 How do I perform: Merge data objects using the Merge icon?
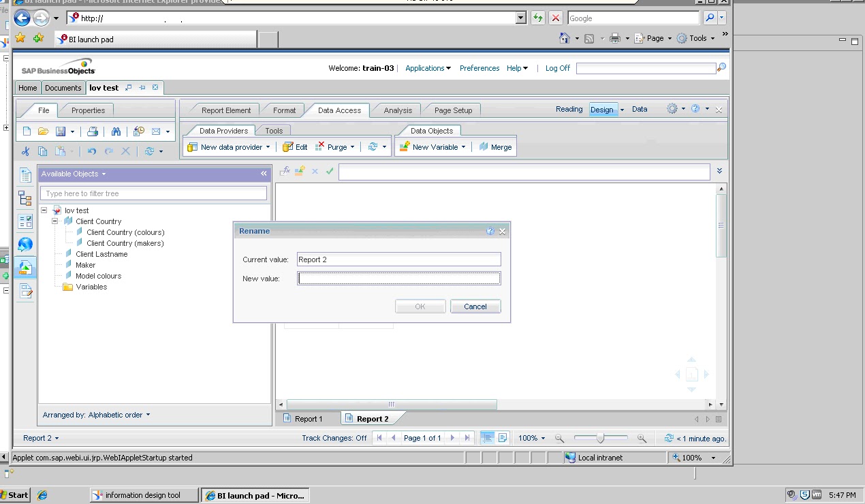[x=495, y=146]
